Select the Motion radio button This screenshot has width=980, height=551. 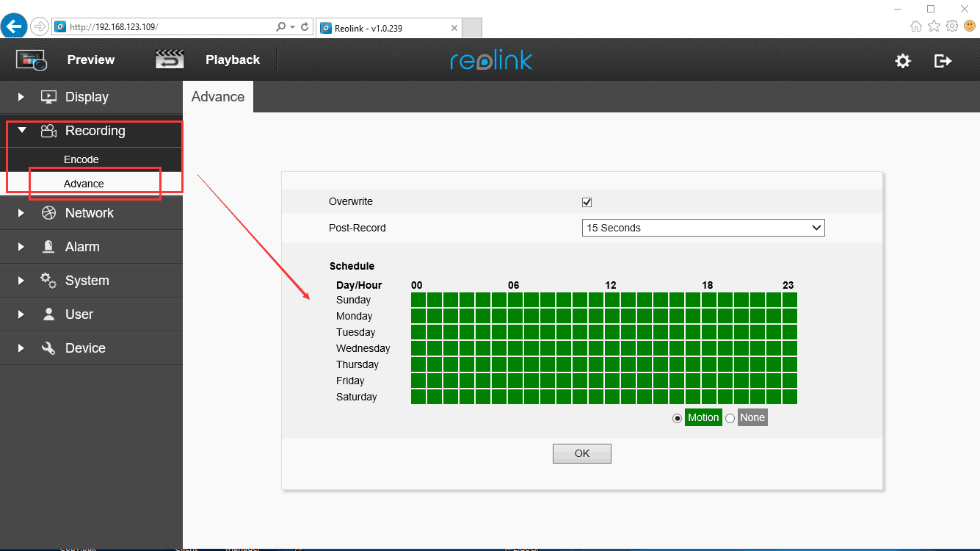[677, 418]
